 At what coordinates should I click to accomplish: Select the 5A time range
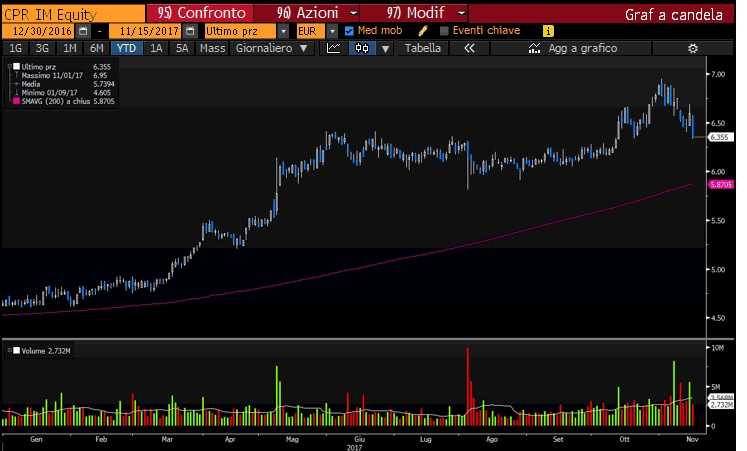tap(182, 48)
